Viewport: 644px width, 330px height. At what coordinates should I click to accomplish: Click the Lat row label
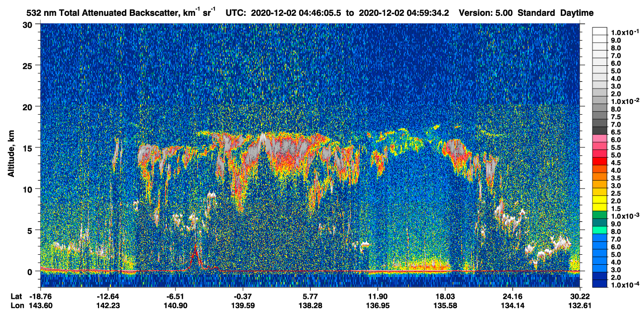point(16,296)
